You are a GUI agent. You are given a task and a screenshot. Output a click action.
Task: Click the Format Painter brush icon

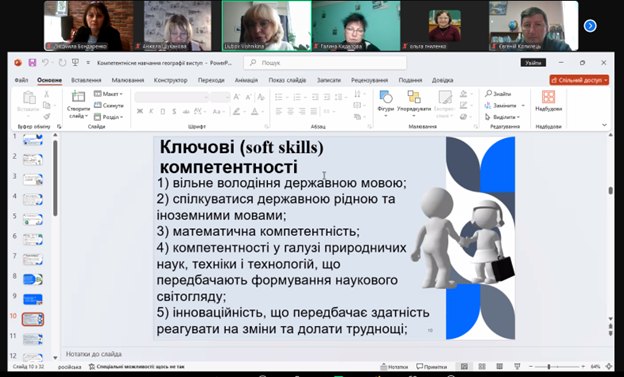47,116
